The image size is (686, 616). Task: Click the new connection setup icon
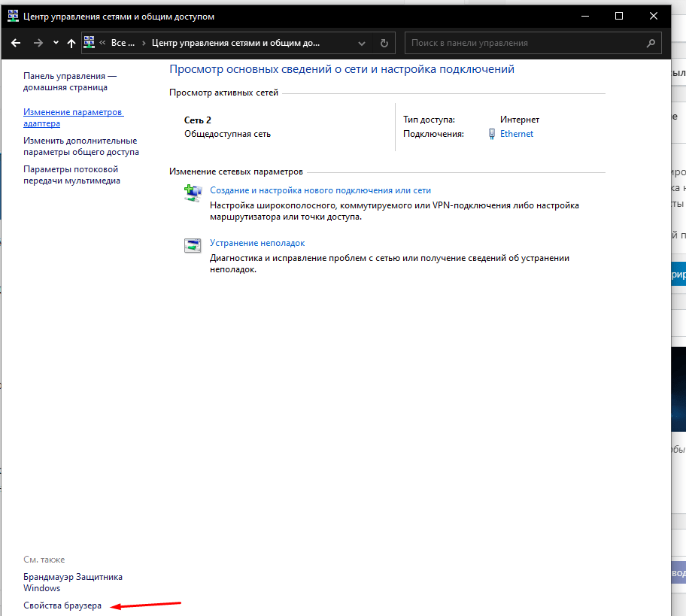193,193
